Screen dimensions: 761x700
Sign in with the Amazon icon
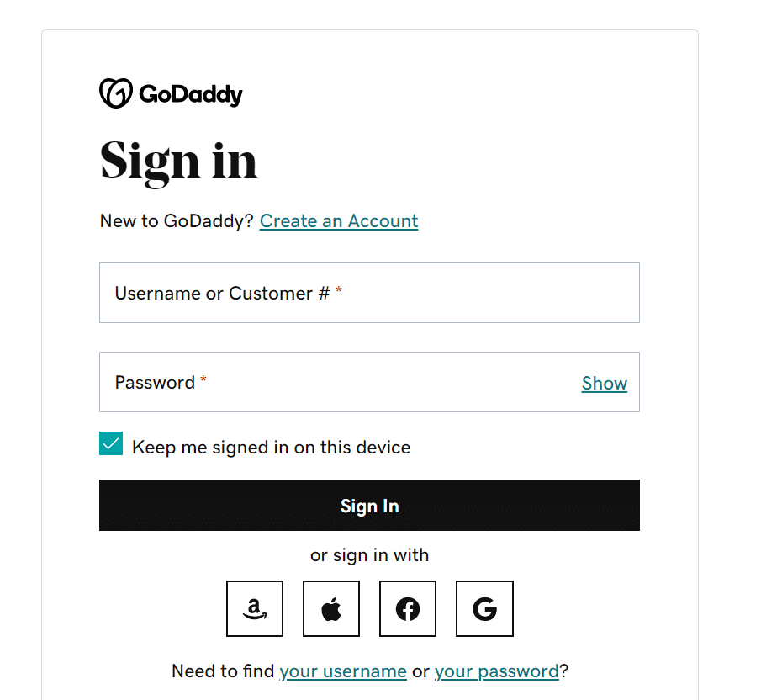point(254,608)
